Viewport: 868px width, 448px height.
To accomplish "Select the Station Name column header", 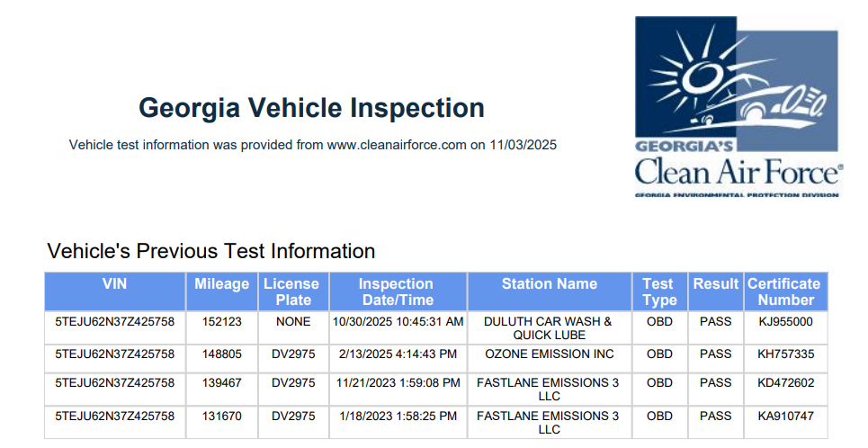I will 549,284.
